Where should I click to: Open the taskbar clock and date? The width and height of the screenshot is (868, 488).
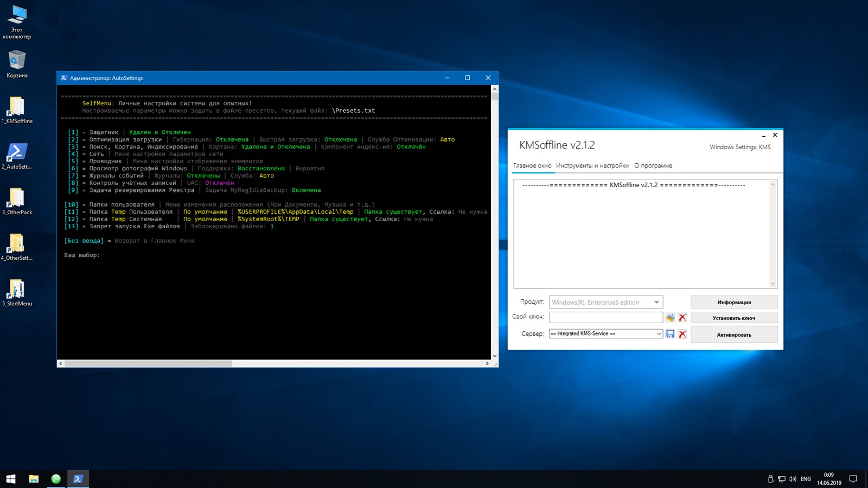[x=829, y=479]
